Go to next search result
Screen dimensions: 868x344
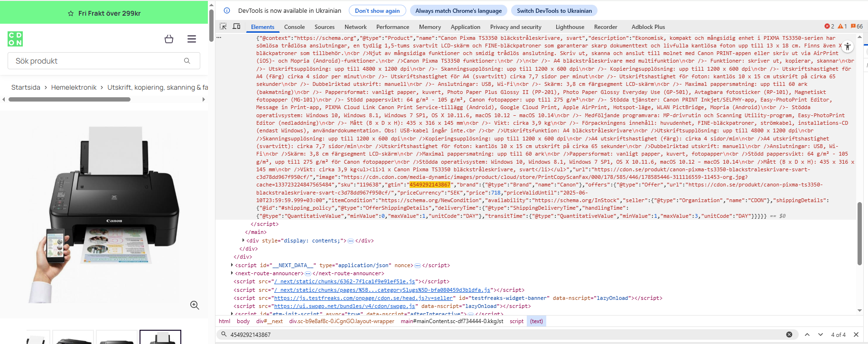[821, 335]
